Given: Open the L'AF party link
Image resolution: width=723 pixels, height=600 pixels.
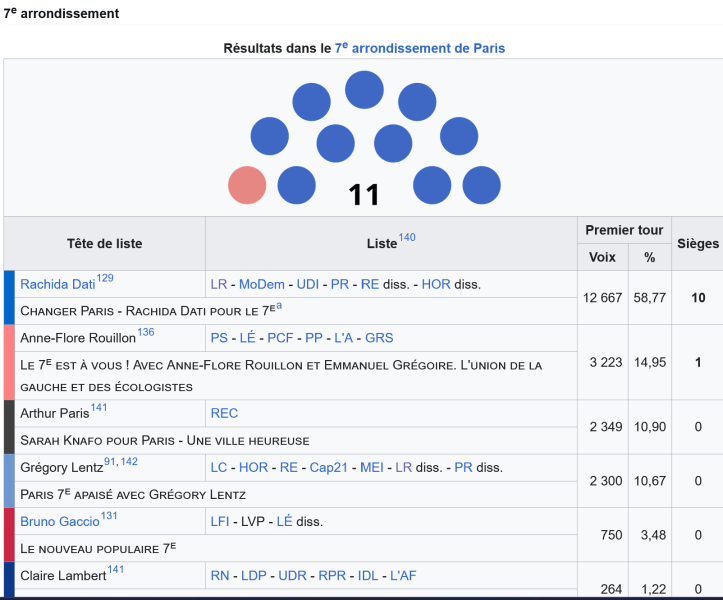Looking at the screenshot, I should [403, 575].
